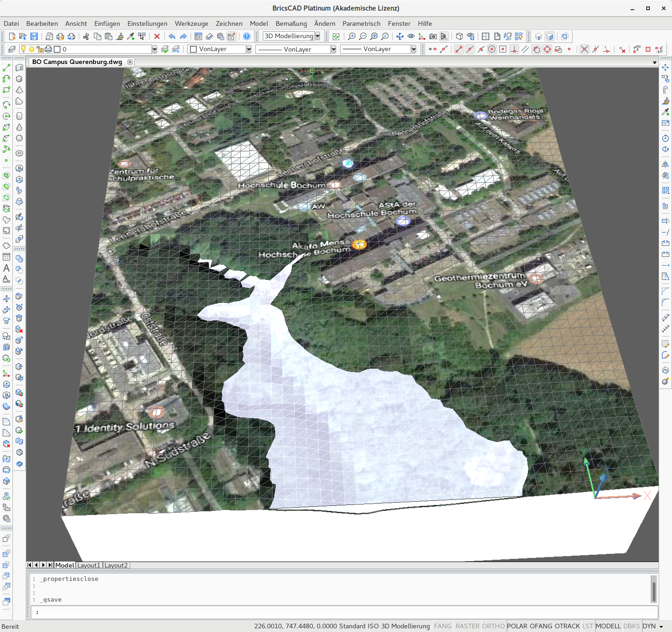Image resolution: width=672 pixels, height=632 pixels.
Task: Select the Zoom In magnifier icon
Action: pos(352,36)
